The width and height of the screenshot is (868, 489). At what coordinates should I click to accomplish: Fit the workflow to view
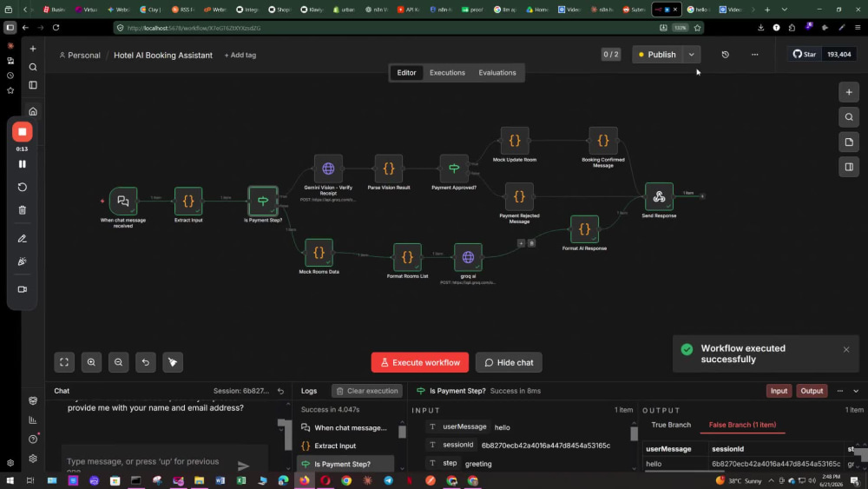click(x=64, y=362)
